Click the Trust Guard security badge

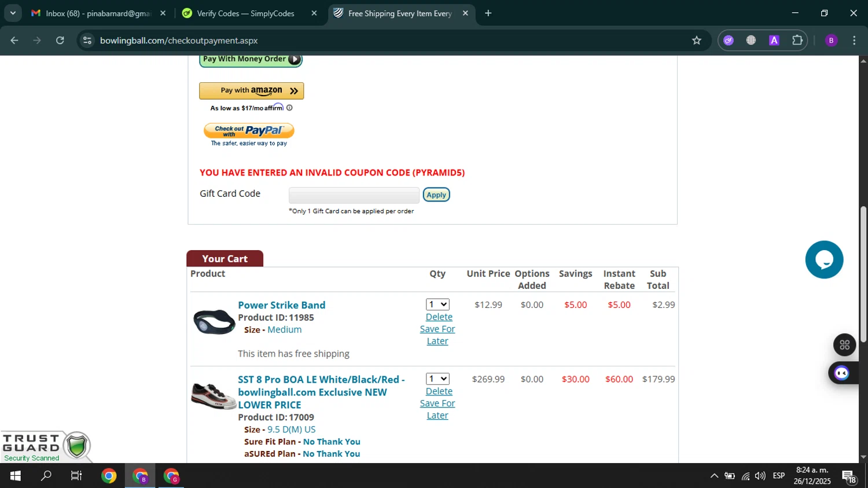coord(46,447)
